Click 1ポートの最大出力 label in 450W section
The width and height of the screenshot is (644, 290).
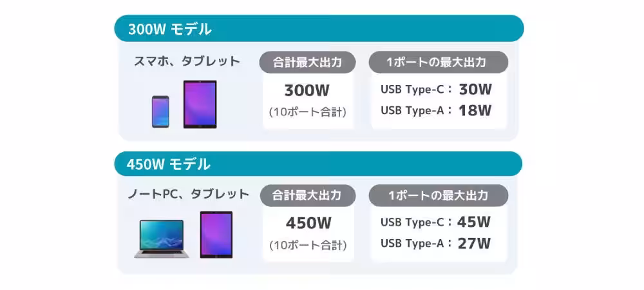click(438, 195)
